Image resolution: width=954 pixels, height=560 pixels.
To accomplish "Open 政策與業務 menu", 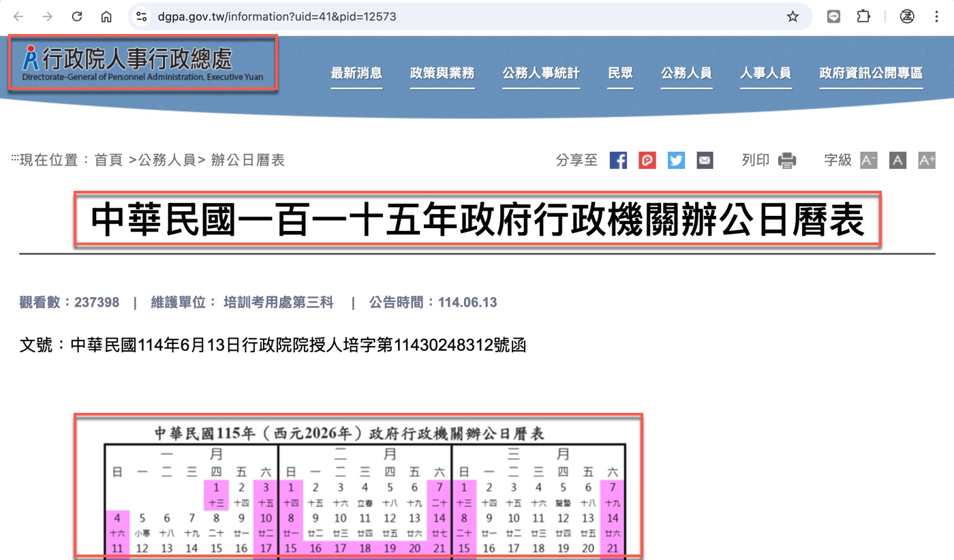I will coord(442,74).
